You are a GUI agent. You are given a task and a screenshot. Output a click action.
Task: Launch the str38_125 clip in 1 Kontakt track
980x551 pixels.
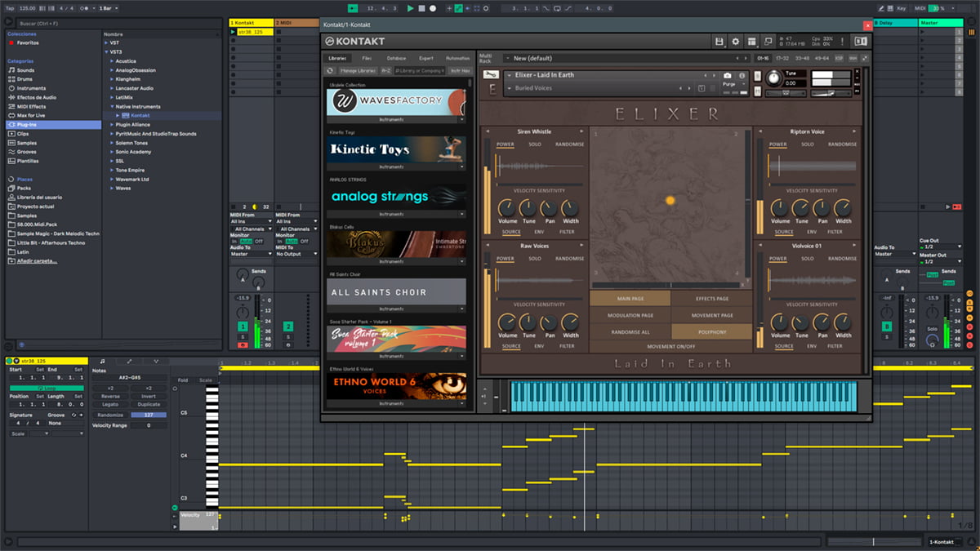234,32
